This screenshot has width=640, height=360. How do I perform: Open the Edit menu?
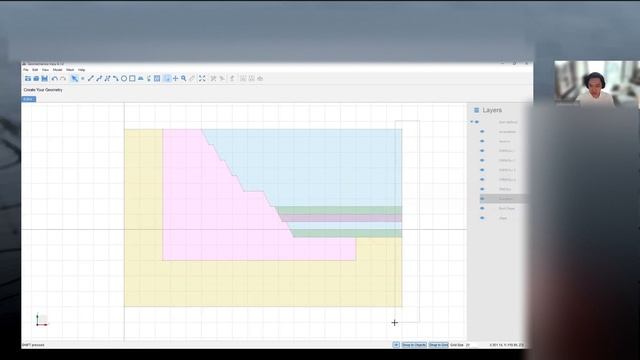pyautogui.click(x=35, y=70)
